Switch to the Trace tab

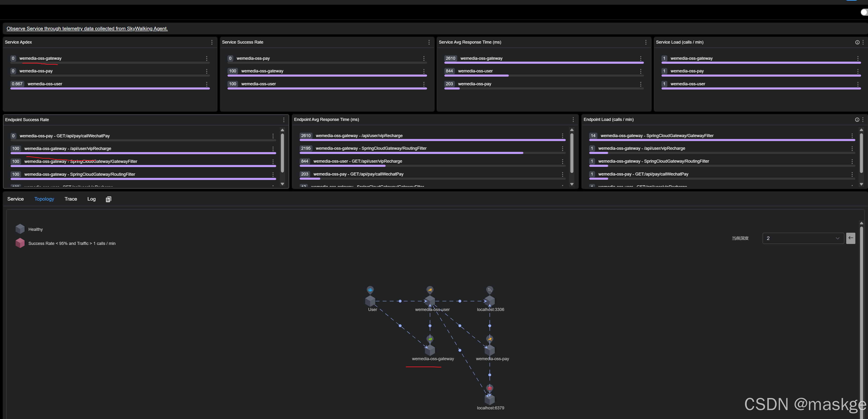click(71, 199)
